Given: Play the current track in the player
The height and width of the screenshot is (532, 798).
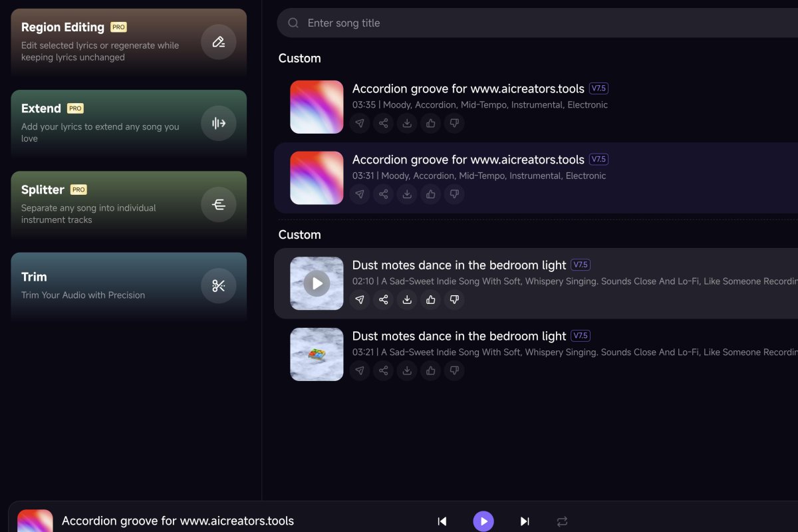Looking at the screenshot, I should point(483,521).
